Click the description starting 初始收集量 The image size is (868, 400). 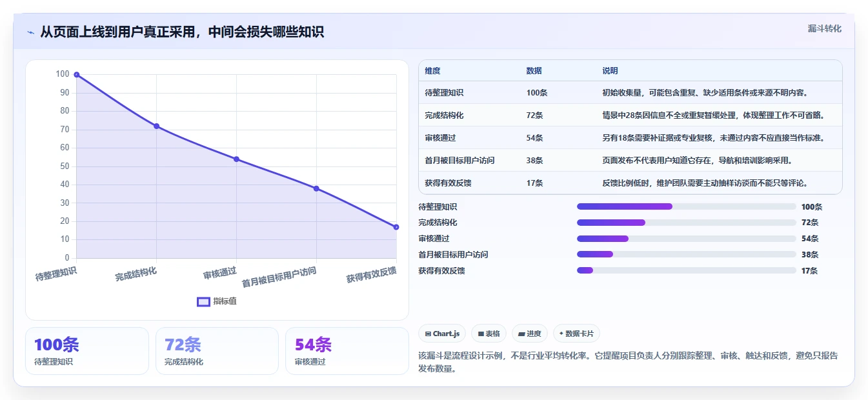[x=705, y=93]
